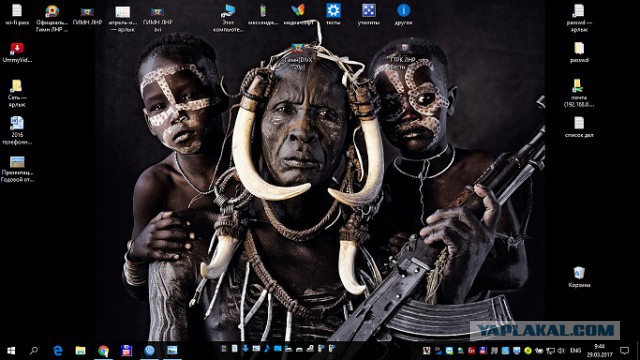Select the passwd folder icon
640x360 pixels.
[x=579, y=52]
